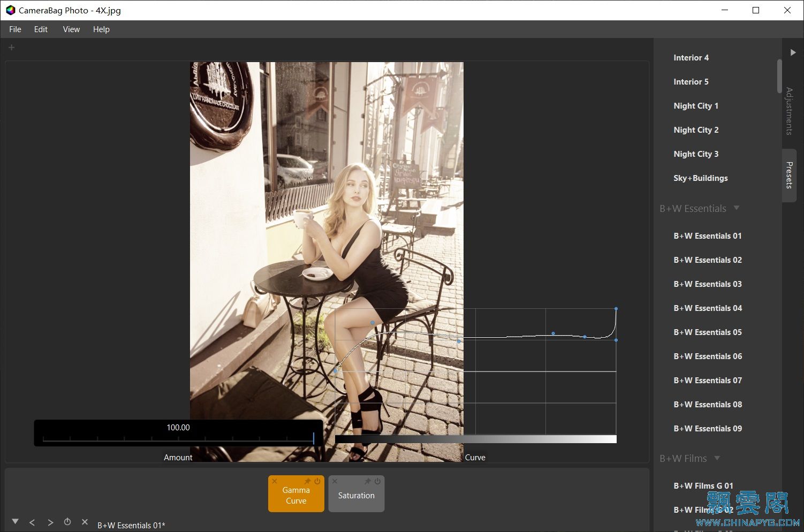This screenshot has width=804, height=532.
Task: Apply the Interior 5 preset
Action: (691, 82)
